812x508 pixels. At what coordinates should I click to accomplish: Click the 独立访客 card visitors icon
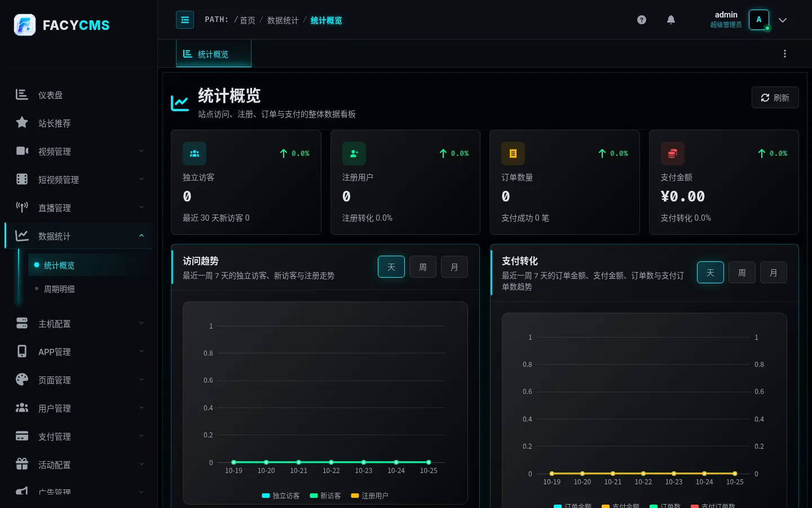point(195,154)
